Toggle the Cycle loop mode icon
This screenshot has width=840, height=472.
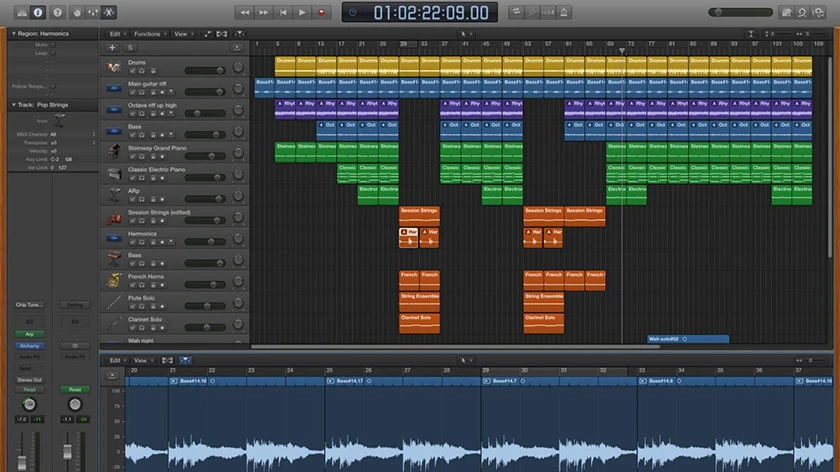(516, 12)
